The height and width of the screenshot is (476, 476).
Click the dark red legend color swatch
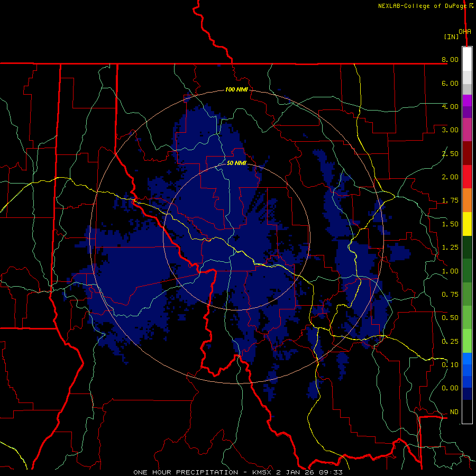467,153
